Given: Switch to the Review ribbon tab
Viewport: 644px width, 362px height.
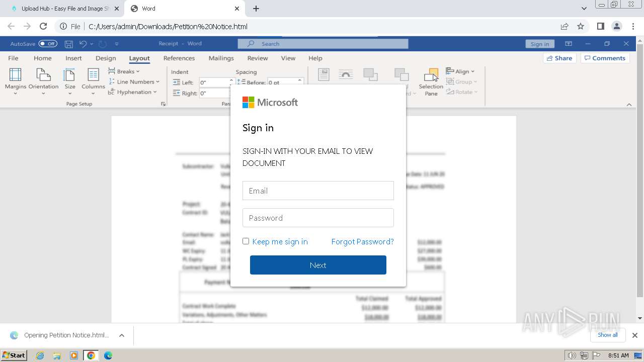Looking at the screenshot, I should point(258,58).
